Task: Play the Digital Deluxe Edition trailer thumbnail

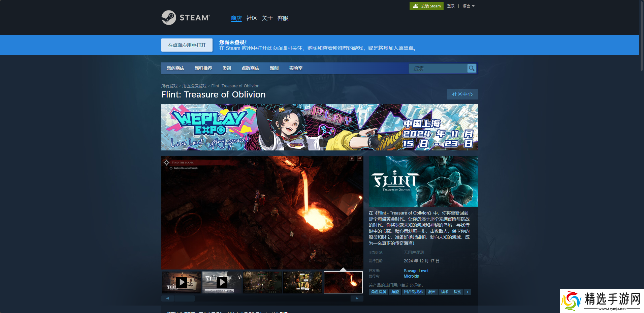Action: point(222,282)
